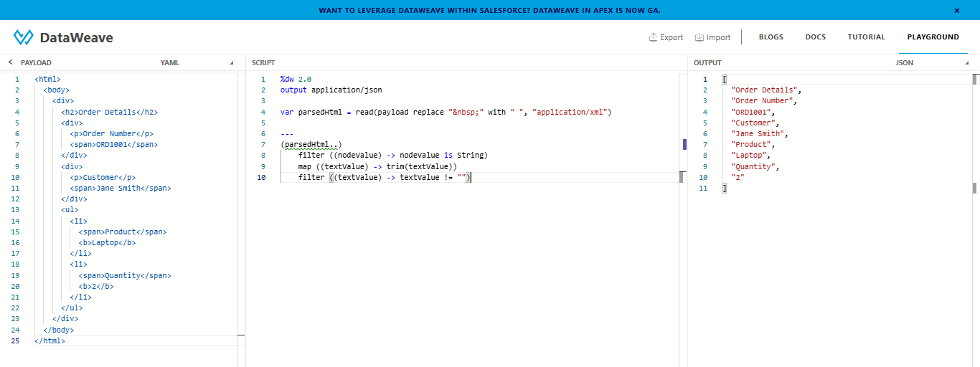The height and width of the screenshot is (367, 980).
Task: Click the '<span>Product</span>' payload line
Action: (123, 232)
